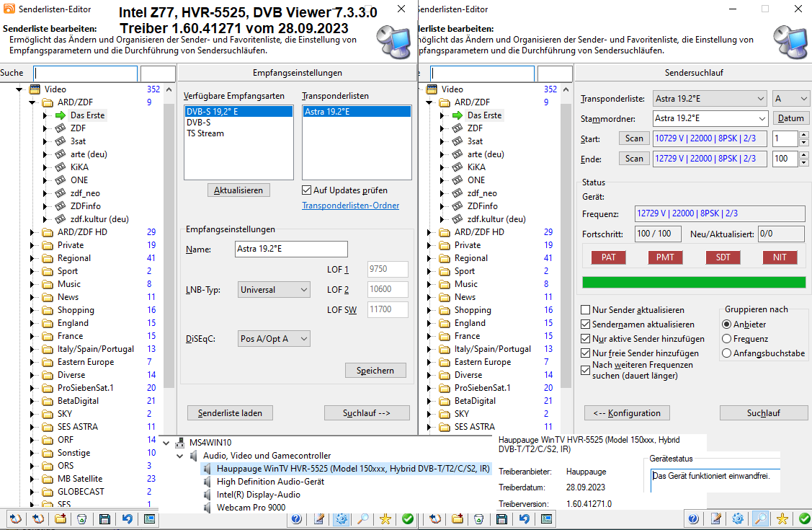Toggle Sendernamen aktualisieren checkbox
Image resolution: width=812 pixels, height=530 pixels.
point(585,324)
